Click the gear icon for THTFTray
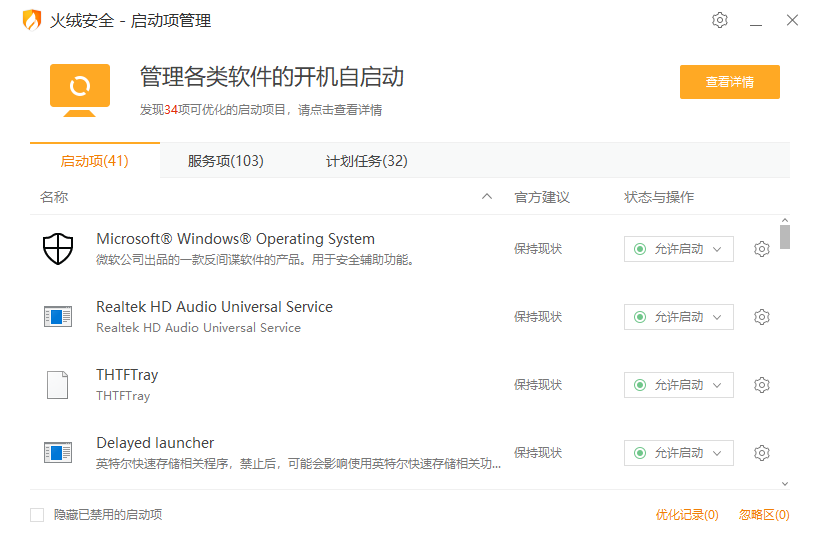 point(761,385)
